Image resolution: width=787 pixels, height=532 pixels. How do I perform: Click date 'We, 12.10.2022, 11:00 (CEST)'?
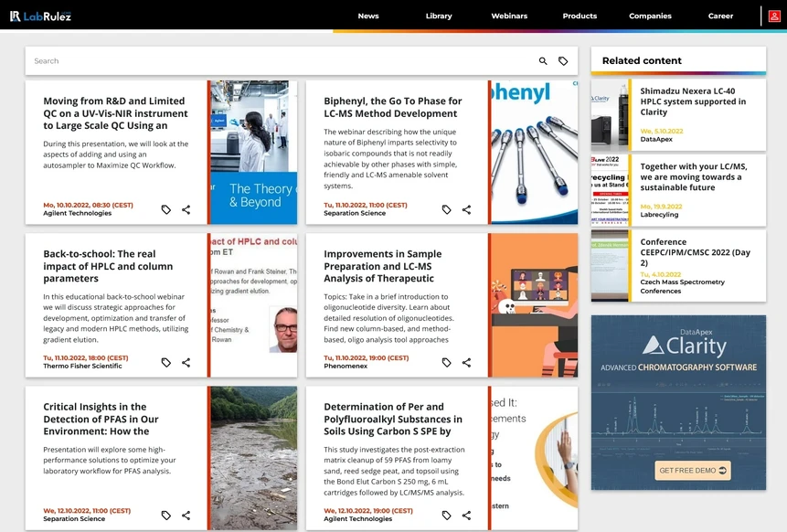(x=87, y=511)
